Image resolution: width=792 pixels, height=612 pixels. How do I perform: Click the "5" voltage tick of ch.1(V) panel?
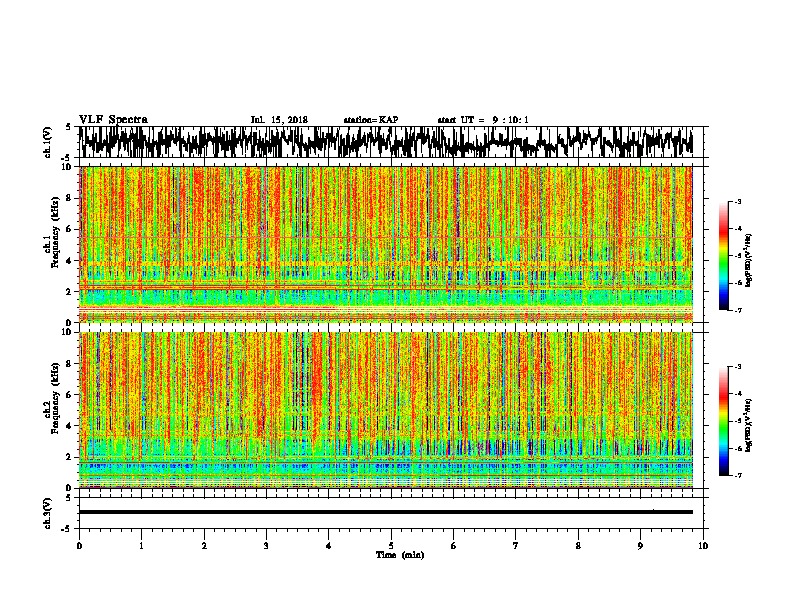68,127
